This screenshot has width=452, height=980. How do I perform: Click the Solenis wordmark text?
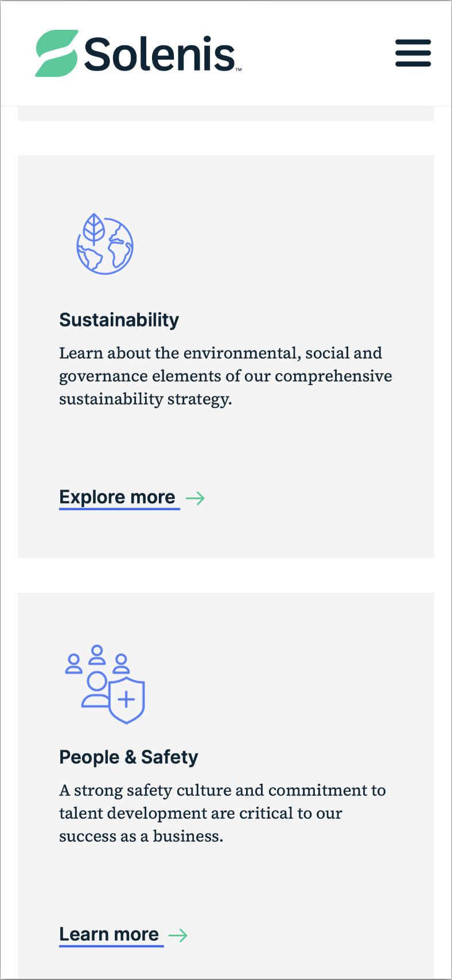tap(159, 55)
